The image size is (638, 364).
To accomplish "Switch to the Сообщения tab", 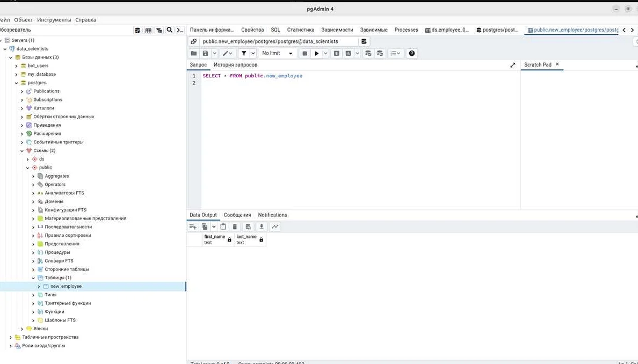I will 237,215.
